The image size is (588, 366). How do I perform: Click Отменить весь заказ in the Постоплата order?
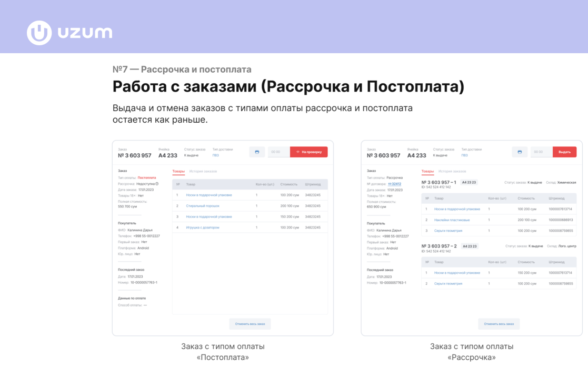pyautogui.click(x=250, y=324)
